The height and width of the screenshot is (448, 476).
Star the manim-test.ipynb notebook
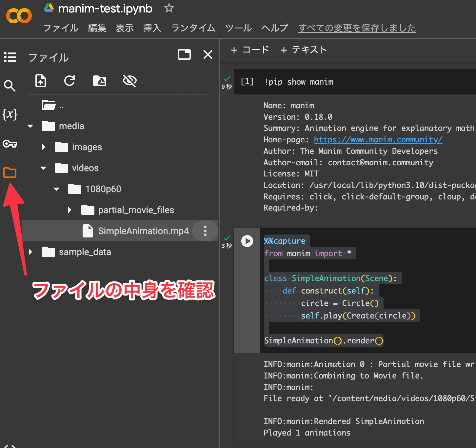click(169, 8)
